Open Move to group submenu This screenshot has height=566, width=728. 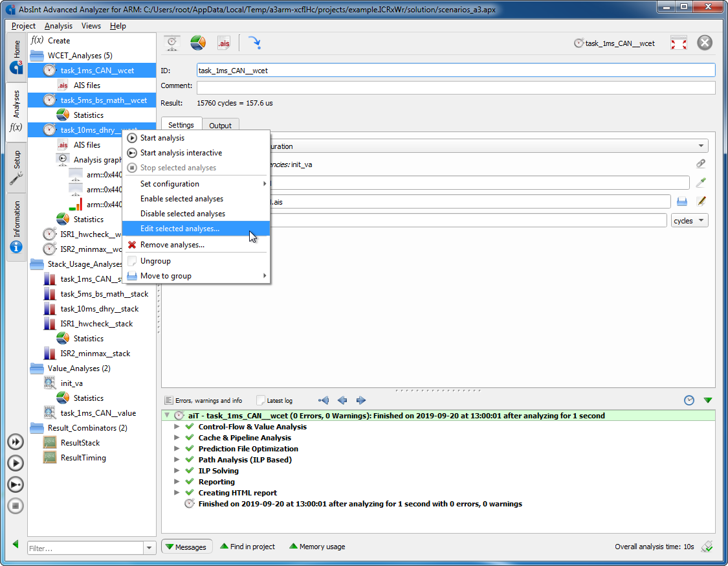pos(196,276)
